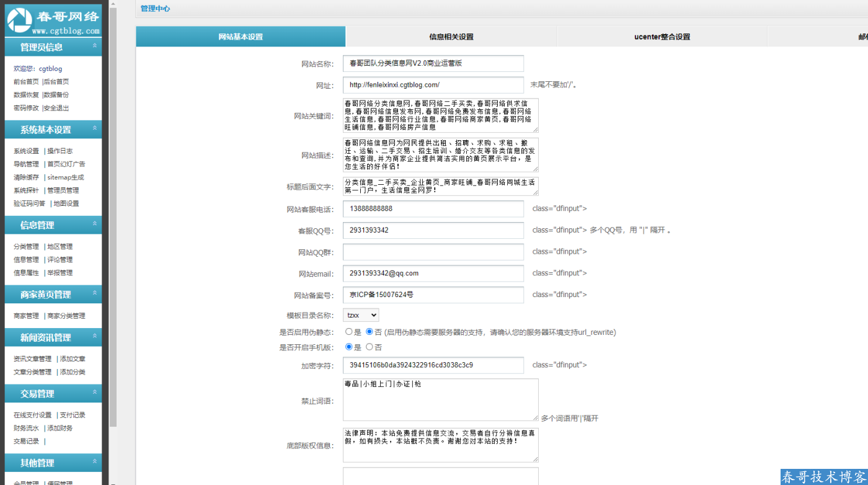Collapse the 交易管理 sidebar panel
The height and width of the screenshot is (485, 868).
click(95, 393)
